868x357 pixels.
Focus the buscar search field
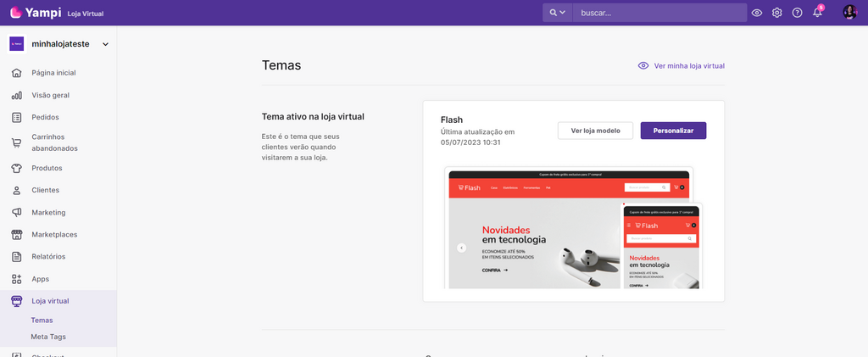(x=659, y=13)
